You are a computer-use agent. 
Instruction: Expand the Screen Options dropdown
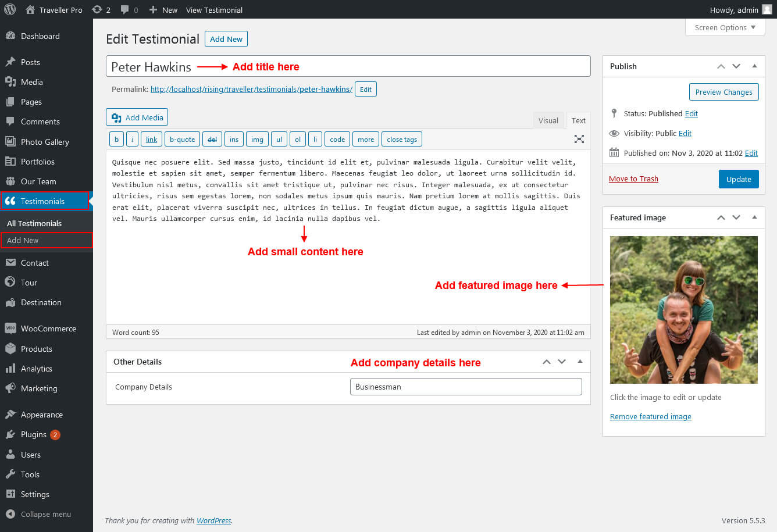pos(725,27)
